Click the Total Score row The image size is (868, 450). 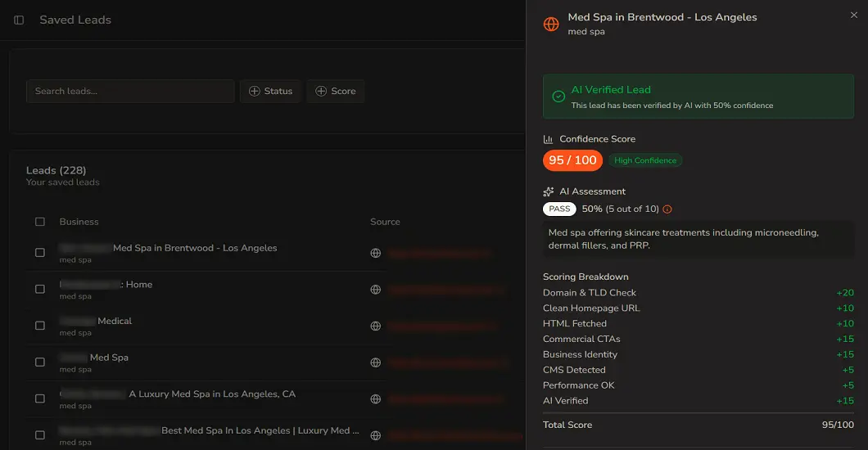698,425
